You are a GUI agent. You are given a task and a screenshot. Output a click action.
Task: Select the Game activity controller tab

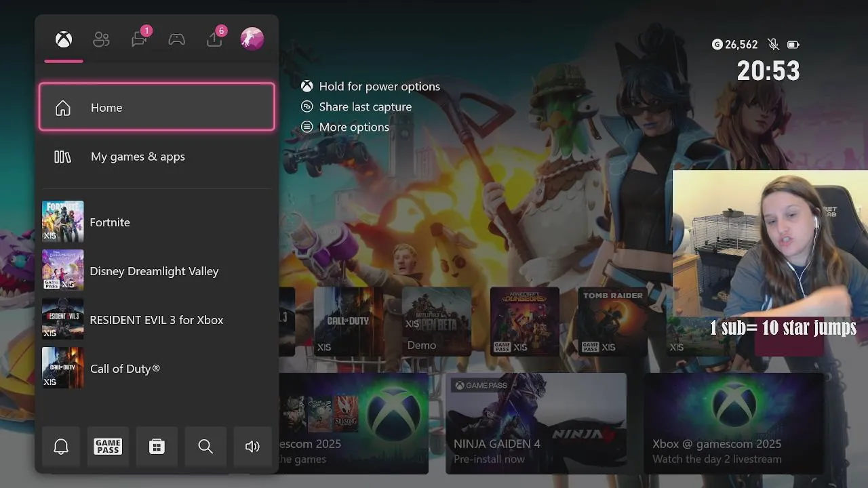coord(177,39)
